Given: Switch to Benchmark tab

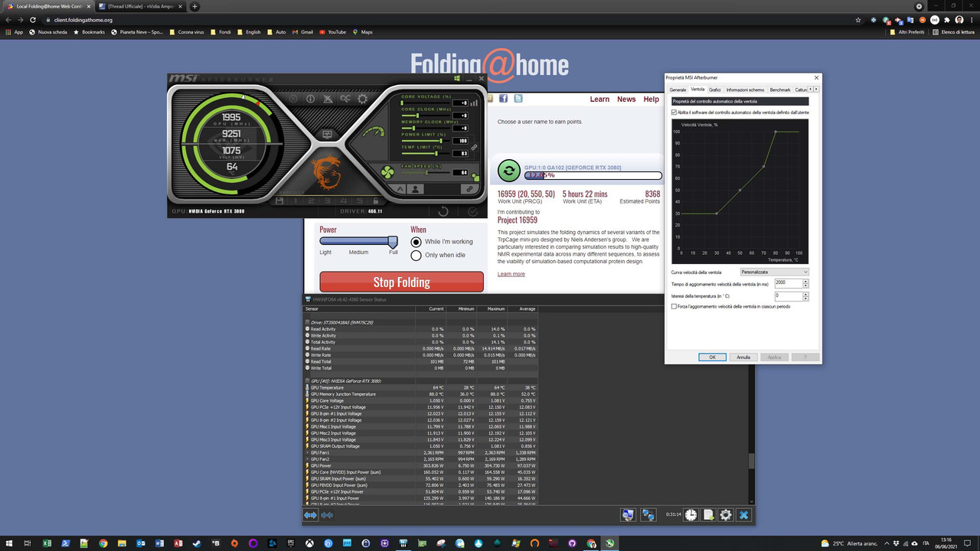Looking at the screenshot, I should 780,90.
